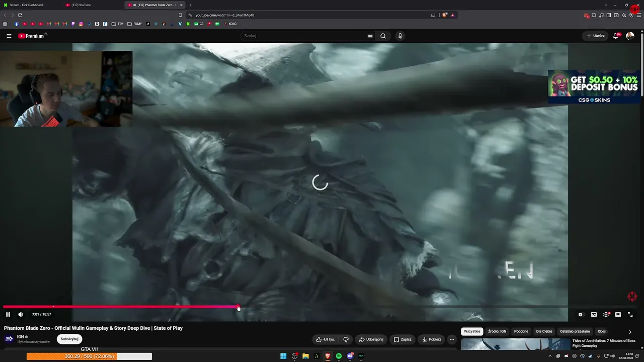Click the Zapisz save button
Viewport: 644px width, 362px height.
tap(403, 339)
